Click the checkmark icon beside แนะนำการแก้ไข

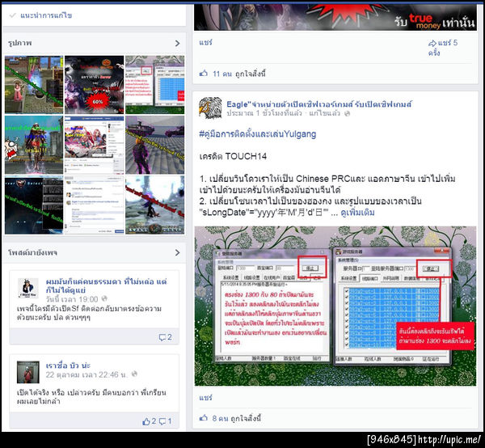pyautogui.click(x=13, y=15)
